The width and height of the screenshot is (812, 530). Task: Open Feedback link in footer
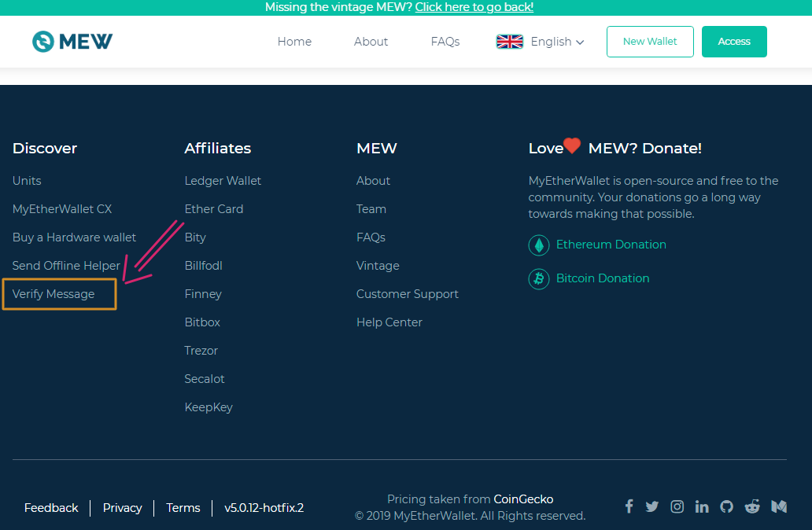(x=51, y=508)
